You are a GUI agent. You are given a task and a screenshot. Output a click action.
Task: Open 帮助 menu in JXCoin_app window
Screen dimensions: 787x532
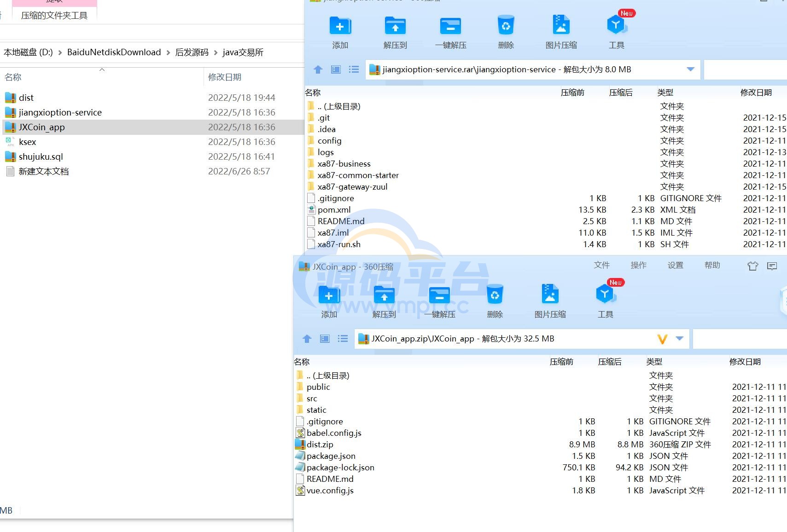click(x=712, y=265)
